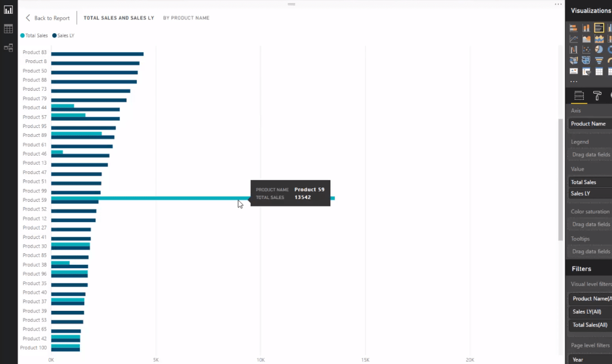Select the Stacked area chart visual
Screen dimensions: 612x364
point(599,39)
